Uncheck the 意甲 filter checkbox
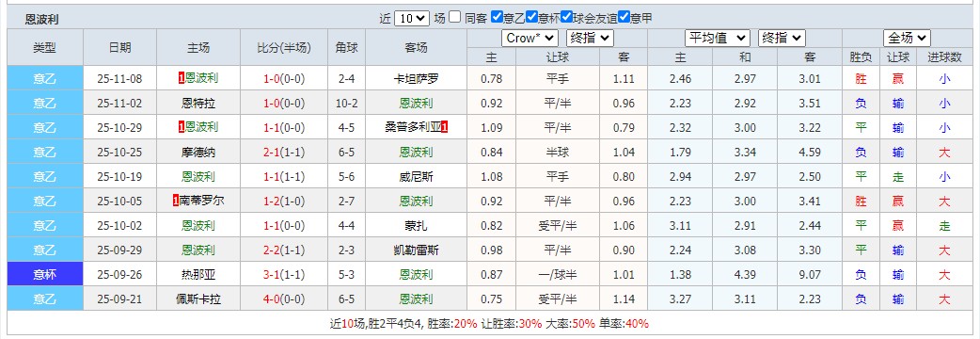 (x=624, y=18)
